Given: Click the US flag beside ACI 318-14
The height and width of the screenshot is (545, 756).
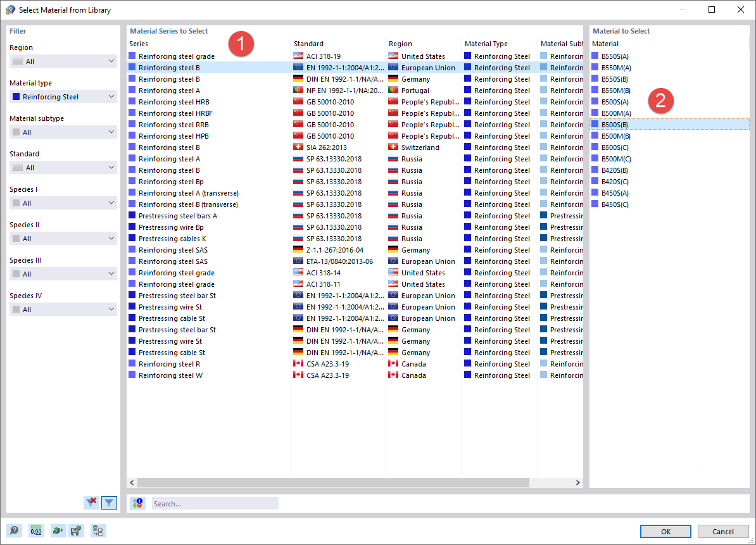Looking at the screenshot, I should pos(298,272).
